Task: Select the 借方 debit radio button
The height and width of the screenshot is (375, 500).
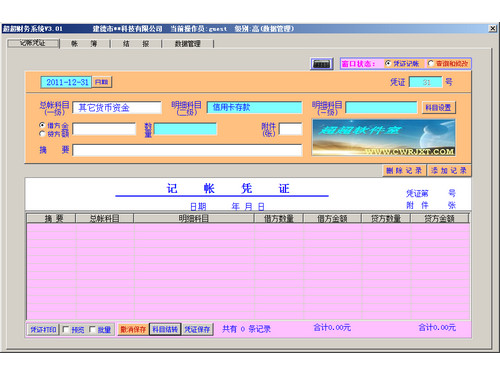Action: 42,125
